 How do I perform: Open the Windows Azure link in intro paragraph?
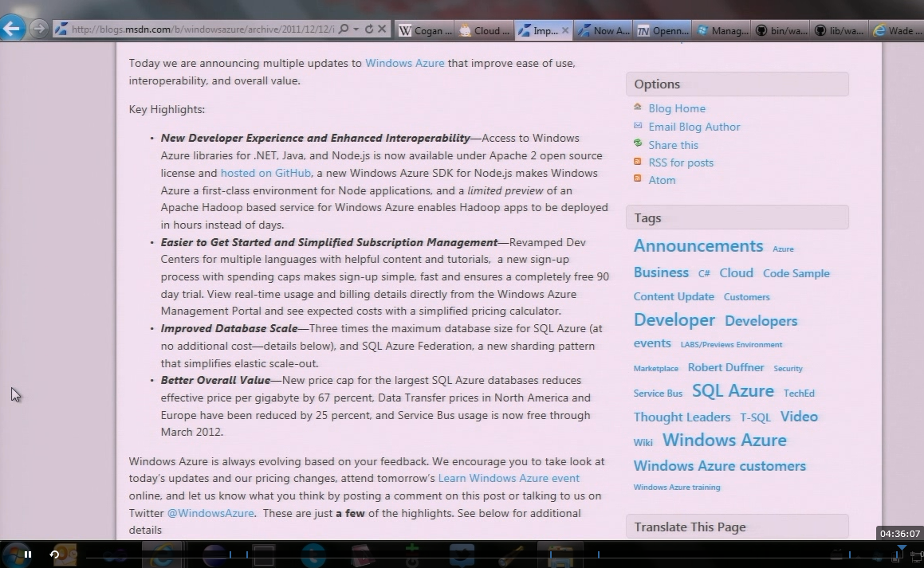pyautogui.click(x=405, y=63)
